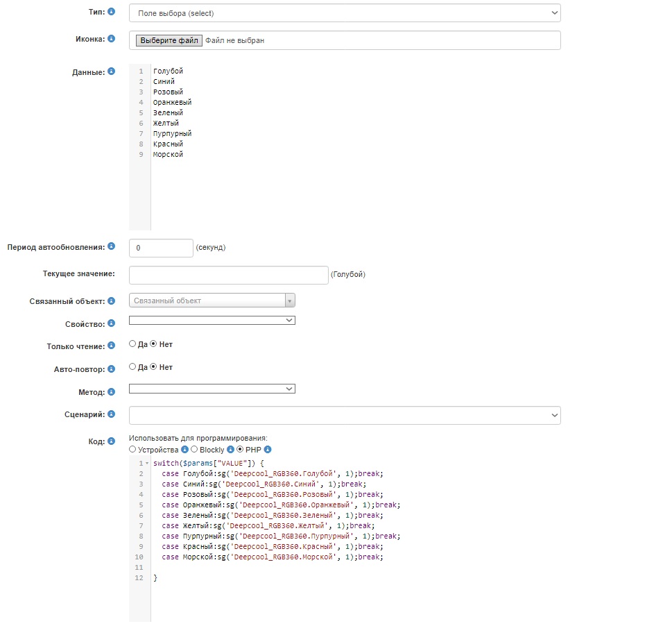Collapse the switch block fold arrow in code
Viewport: 672px width, 626px height.
pyautogui.click(x=146, y=463)
